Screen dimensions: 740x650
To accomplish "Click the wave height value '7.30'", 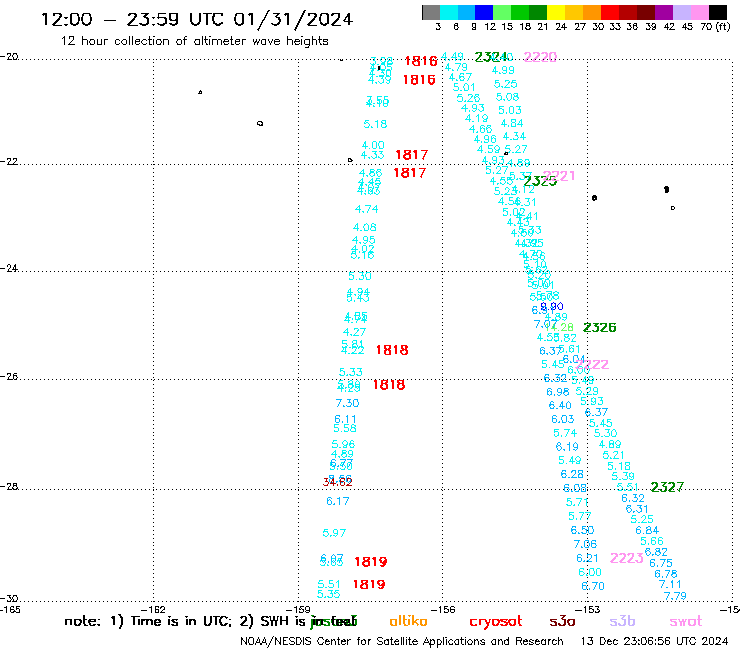I will click(347, 403).
